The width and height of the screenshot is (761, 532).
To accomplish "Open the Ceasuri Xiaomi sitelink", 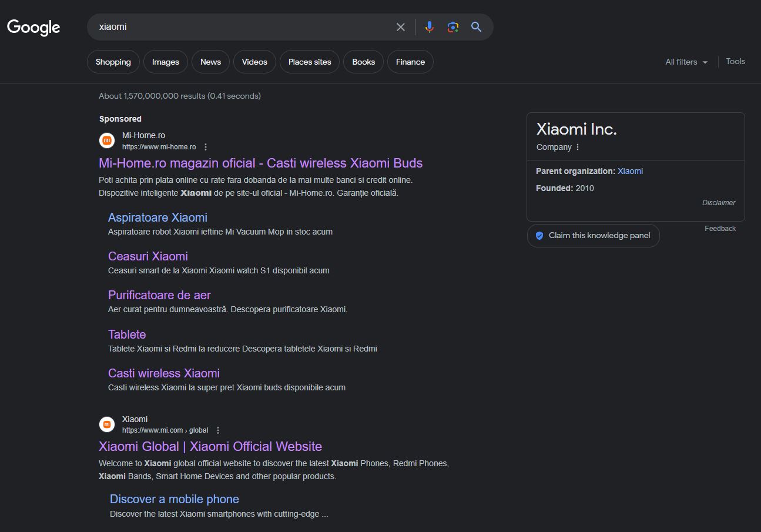I will point(148,256).
